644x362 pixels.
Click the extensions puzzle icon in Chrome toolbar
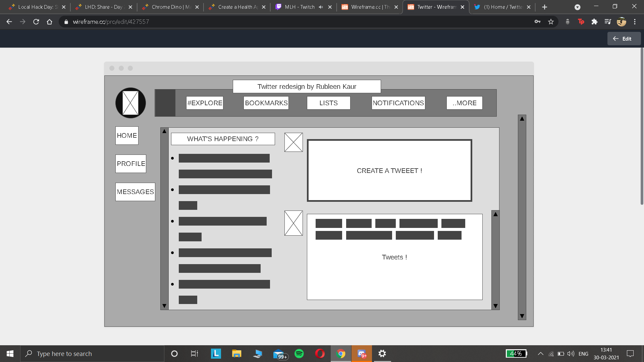[595, 21]
